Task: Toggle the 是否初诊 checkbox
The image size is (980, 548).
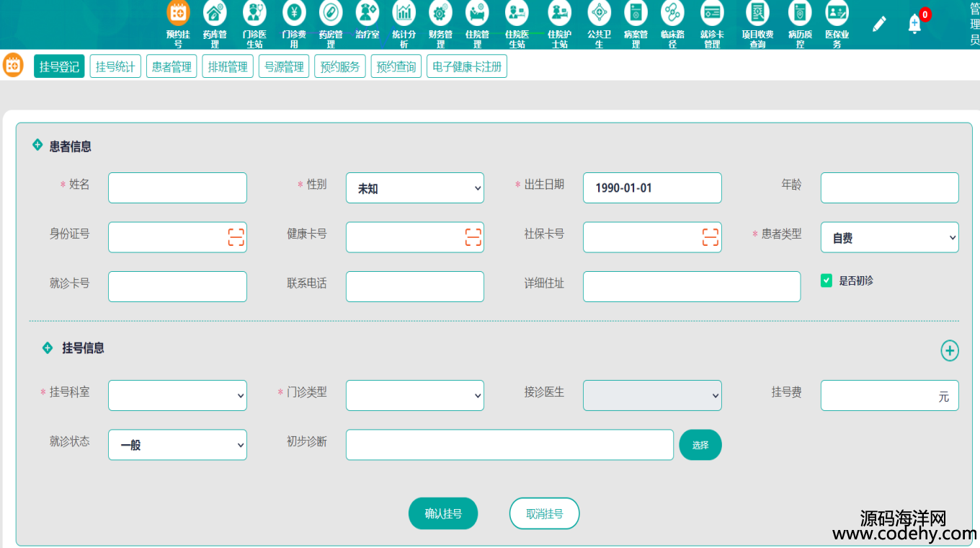Action: tap(827, 280)
